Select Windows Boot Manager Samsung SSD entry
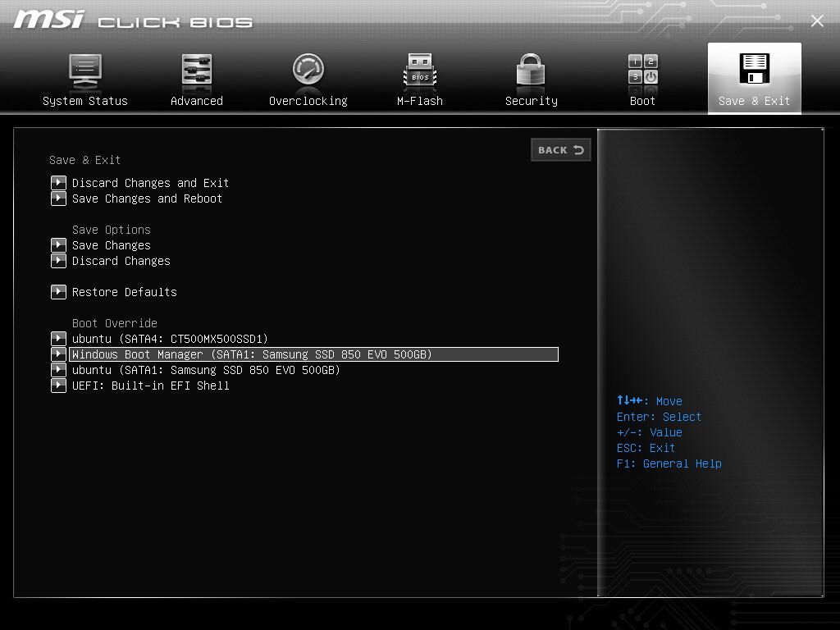Viewport: 840px width, 630px height. click(314, 354)
